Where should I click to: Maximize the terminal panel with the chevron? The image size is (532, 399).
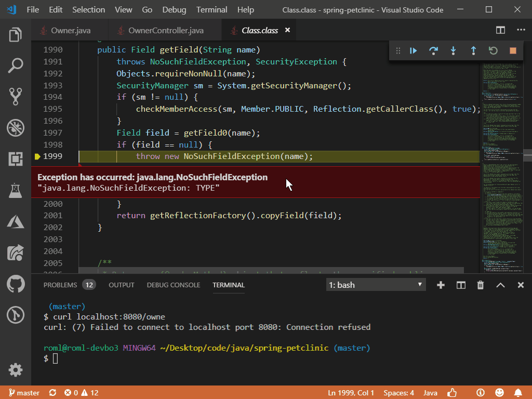[x=500, y=285]
